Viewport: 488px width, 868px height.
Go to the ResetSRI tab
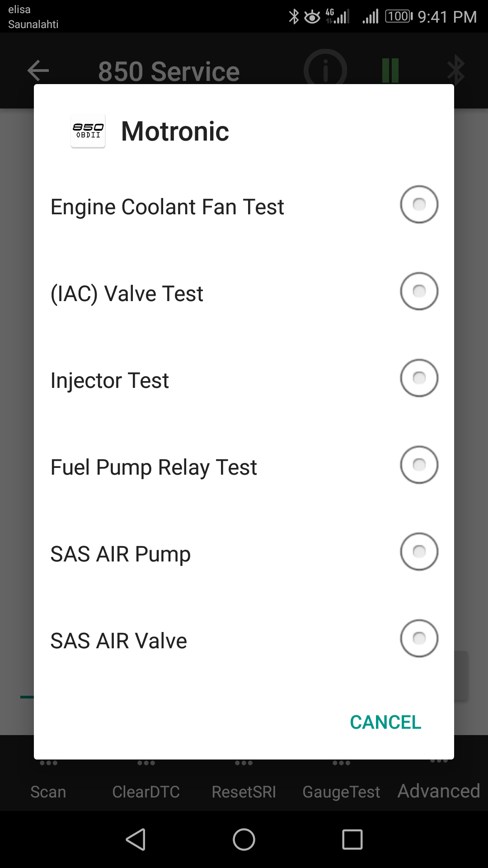[x=244, y=791]
